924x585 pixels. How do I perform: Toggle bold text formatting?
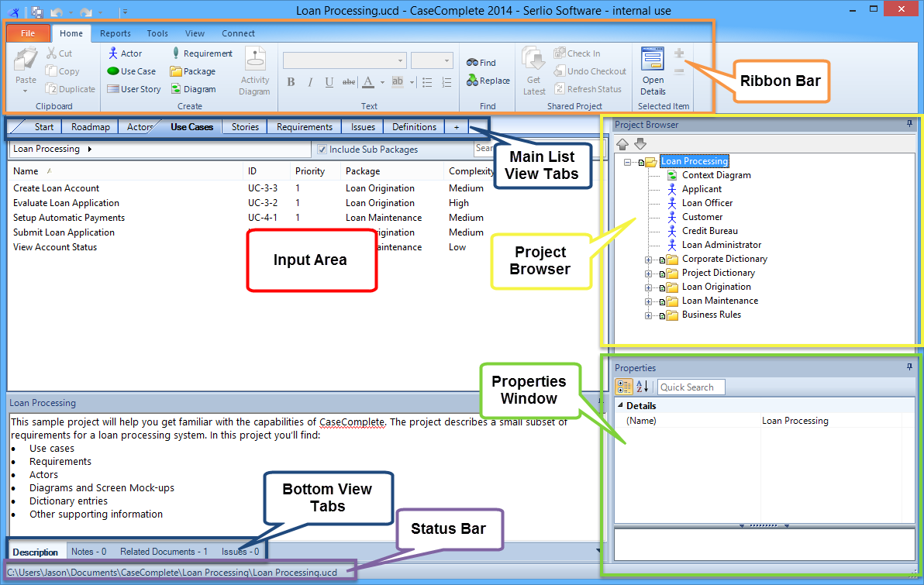point(291,82)
